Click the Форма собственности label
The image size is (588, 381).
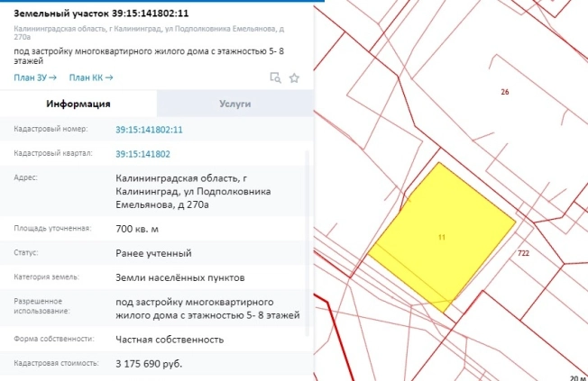[54, 339]
